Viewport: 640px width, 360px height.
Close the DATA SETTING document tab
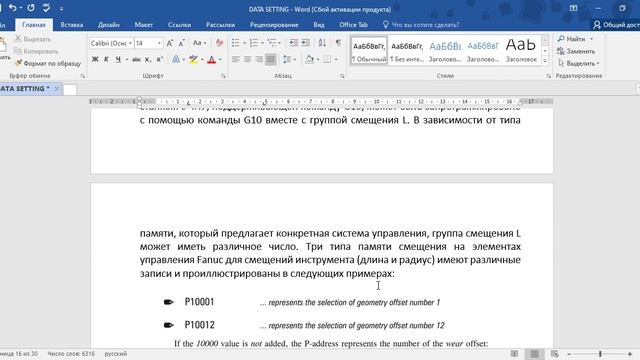[x=57, y=89]
